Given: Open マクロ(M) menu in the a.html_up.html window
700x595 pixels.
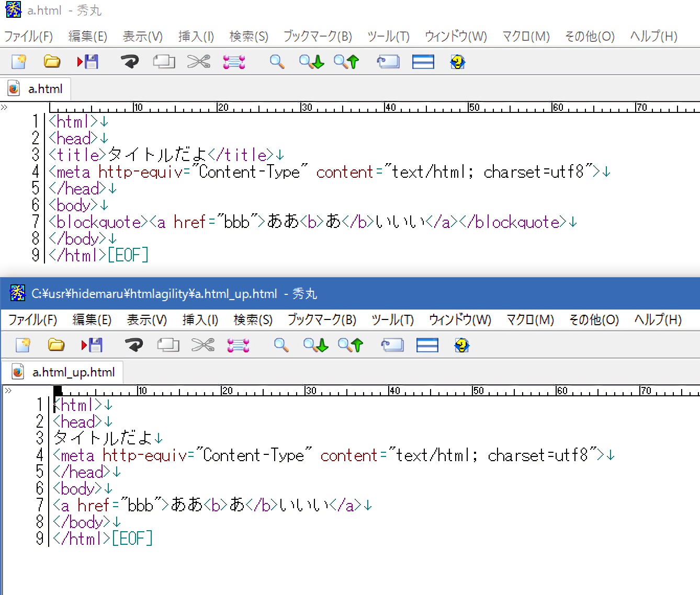Looking at the screenshot, I should (529, 319).
